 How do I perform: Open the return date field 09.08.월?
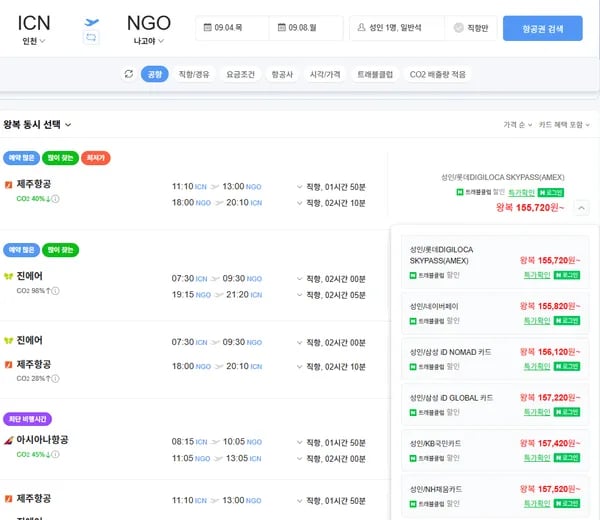coord(306,28)
